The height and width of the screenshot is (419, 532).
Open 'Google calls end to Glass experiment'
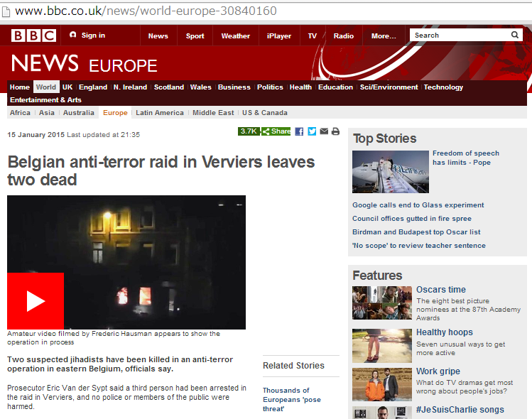coord(418,205)
